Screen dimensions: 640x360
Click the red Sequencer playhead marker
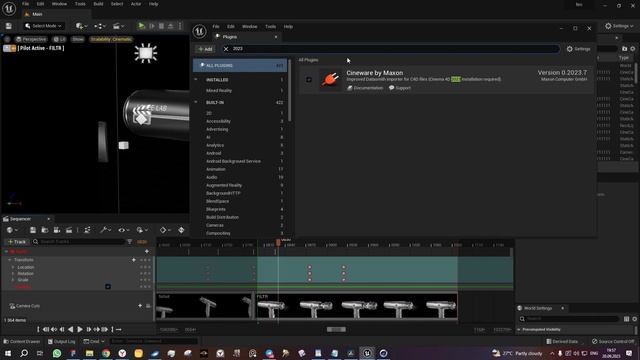tap(278, 242)
